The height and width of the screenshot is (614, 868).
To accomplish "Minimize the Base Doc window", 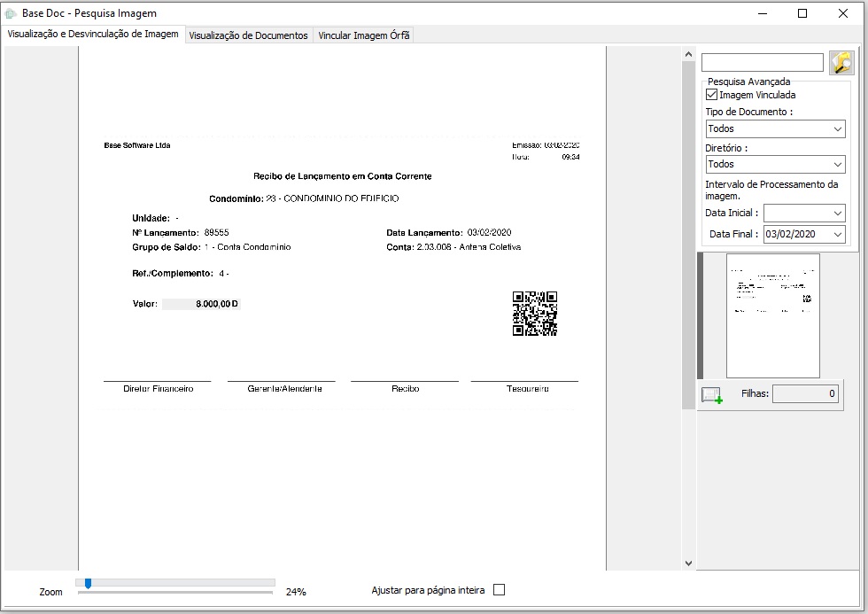I will [763, 13].
